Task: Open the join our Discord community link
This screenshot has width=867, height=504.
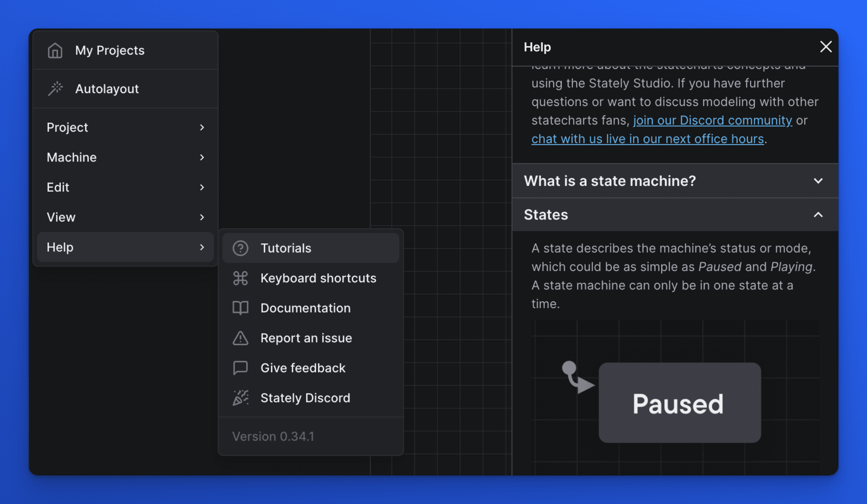Action: pyautogui.click(x=712, y=120)
